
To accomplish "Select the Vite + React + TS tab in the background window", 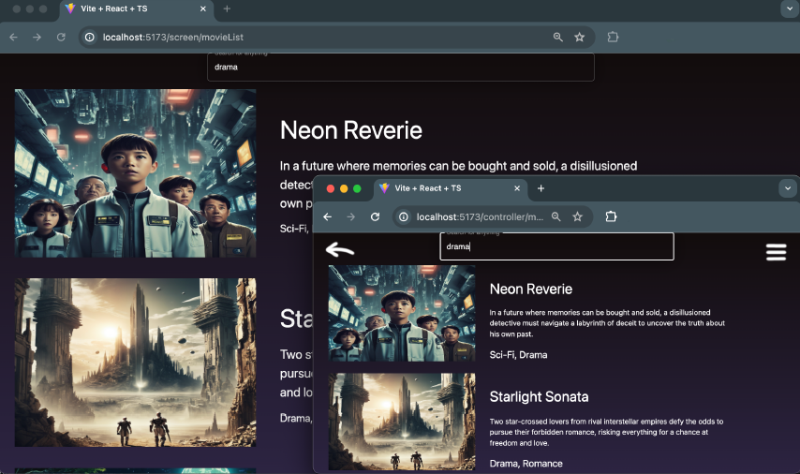I will click(x=132, y=8).
